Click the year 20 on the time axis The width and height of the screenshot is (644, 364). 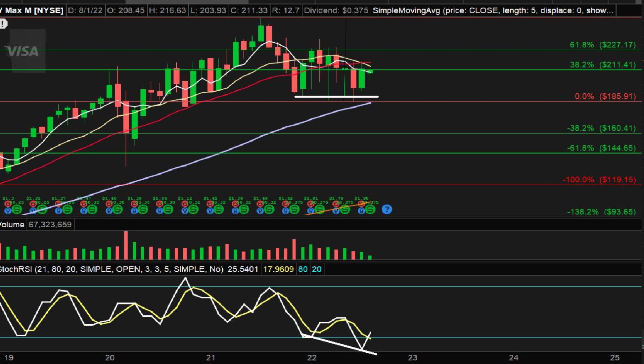click(110, 357)
